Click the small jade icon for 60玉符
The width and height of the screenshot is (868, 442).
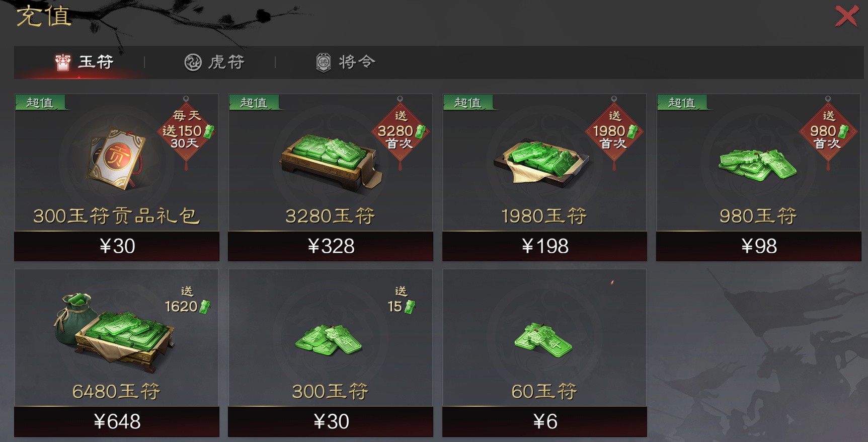click(x=543, y=340)
